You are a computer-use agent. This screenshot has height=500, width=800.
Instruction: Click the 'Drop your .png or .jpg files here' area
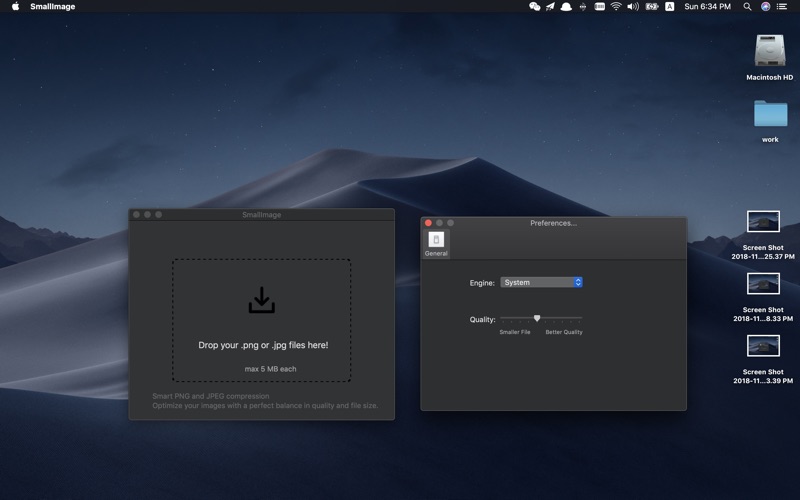[262, 345]
